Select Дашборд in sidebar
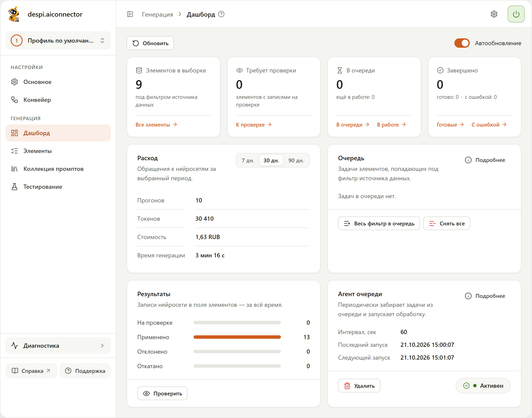This screenshot has height=418, width=532. click(x=58, y=133)
